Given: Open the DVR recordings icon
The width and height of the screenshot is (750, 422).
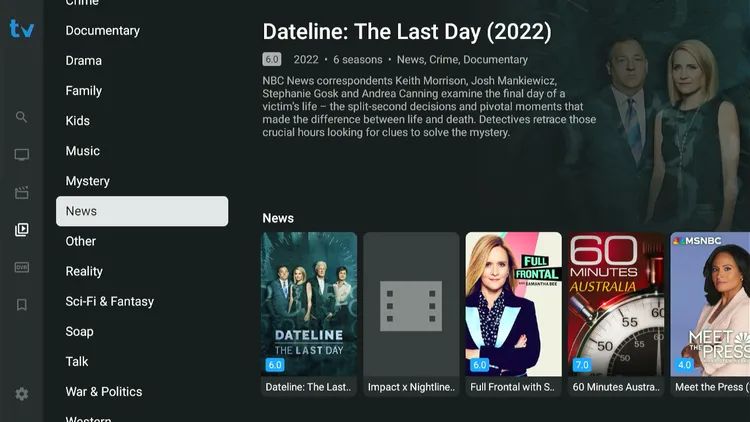Looking at the screenshot, I should (21, 267).
